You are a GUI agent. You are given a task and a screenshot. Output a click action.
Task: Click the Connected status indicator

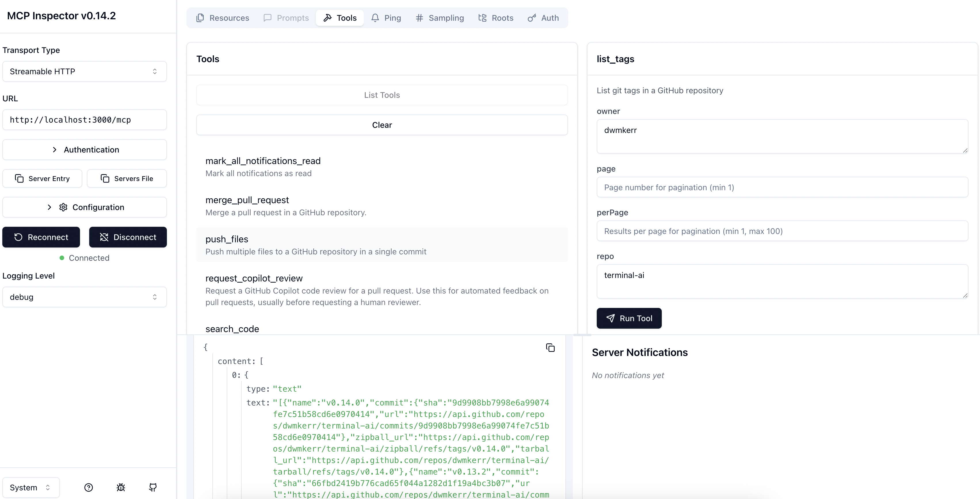tap(85, 258)
